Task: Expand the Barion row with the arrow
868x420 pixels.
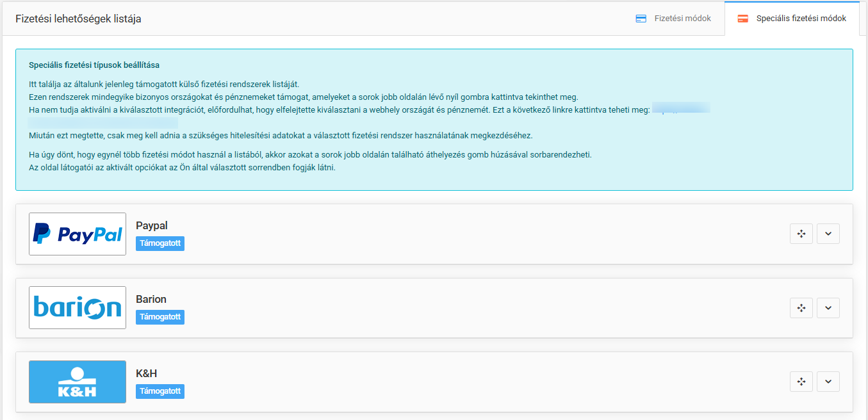Action: point(828,308)
